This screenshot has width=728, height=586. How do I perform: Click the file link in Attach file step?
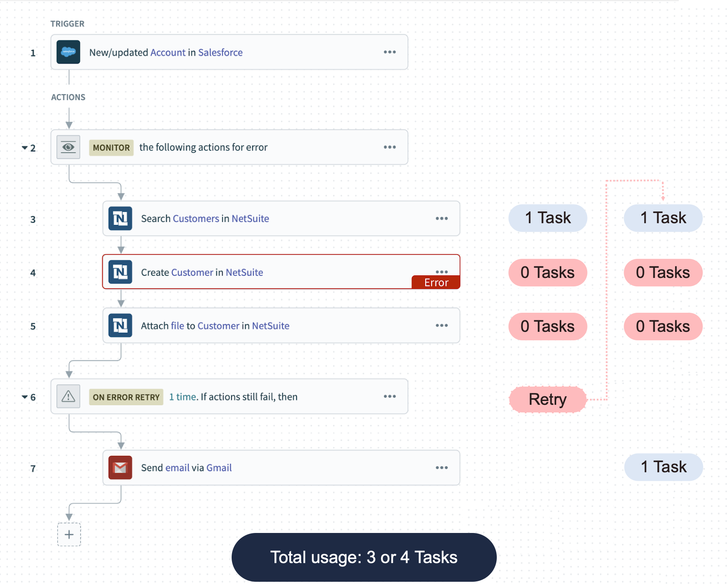click(177, 326)
